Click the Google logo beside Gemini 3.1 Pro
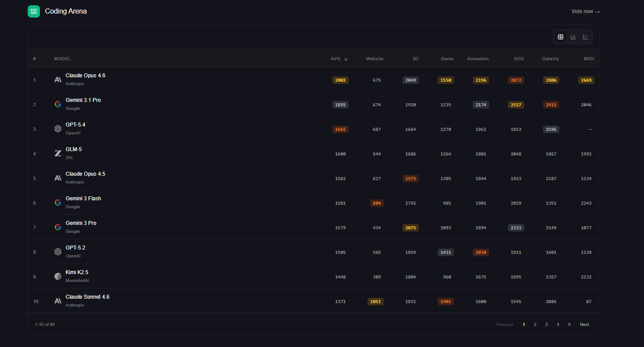The image size is (644, 347). 58,104
